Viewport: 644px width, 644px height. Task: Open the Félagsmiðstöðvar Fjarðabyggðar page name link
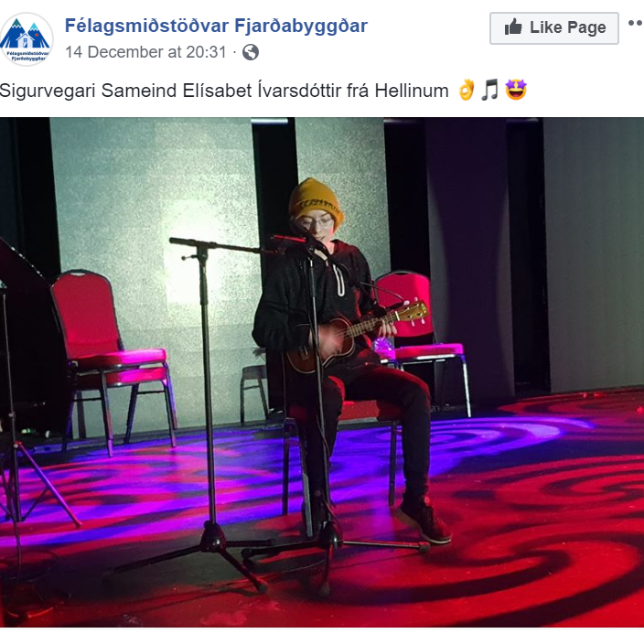[x=216, y=26]
